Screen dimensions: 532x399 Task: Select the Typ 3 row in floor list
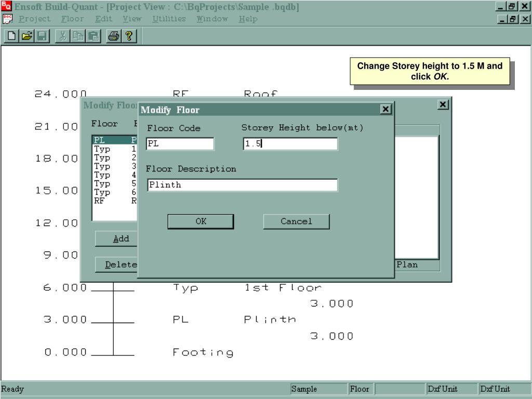(115, 166)
